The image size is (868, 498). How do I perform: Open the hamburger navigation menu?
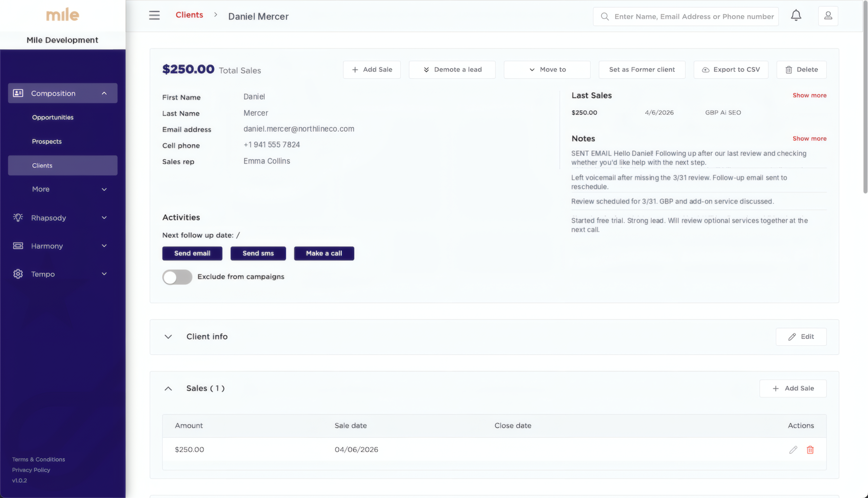pos(154,15)
